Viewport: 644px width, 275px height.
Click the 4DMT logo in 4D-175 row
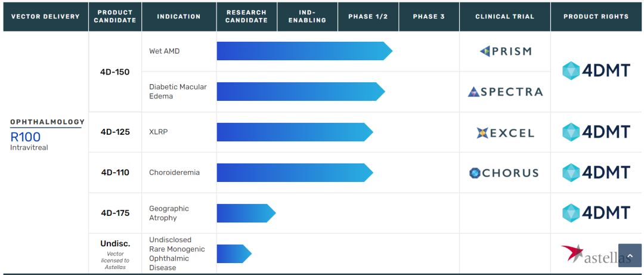point(596,213)
